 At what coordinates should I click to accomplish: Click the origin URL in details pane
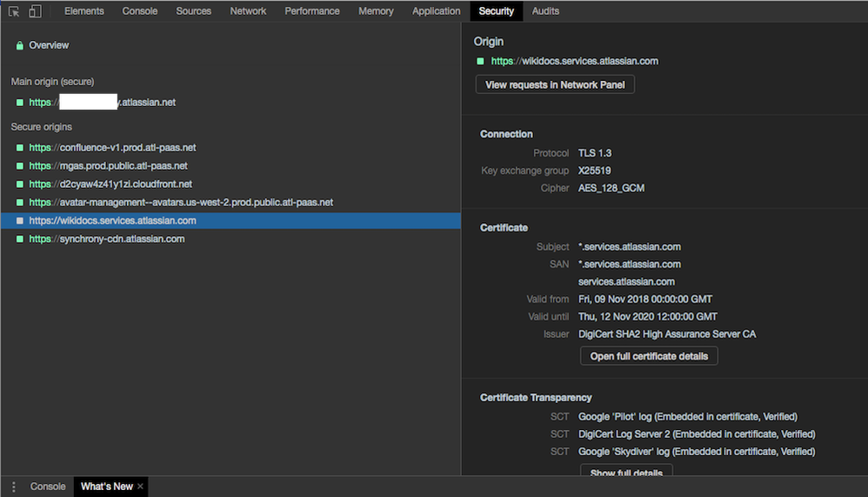point(575,62)
